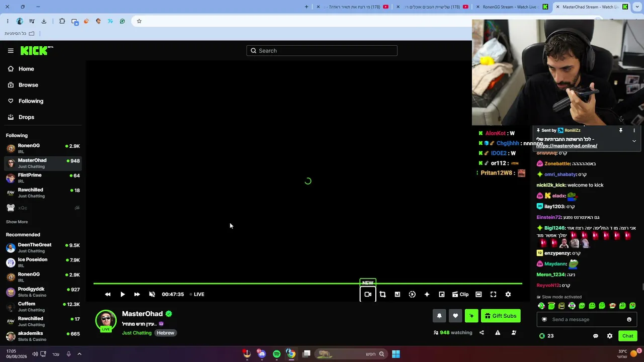Open the FlintPrime channel
The width and height of the screenshot is (644, 362).
[43, 178]
